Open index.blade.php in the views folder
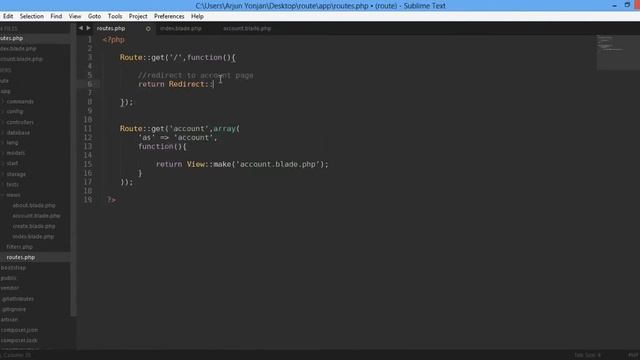Screen dimensions: 640x360 click(x=33, y=237)
